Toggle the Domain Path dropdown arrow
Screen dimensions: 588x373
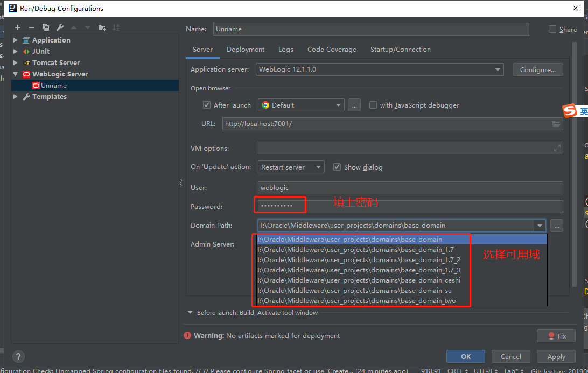click(540, 226)
